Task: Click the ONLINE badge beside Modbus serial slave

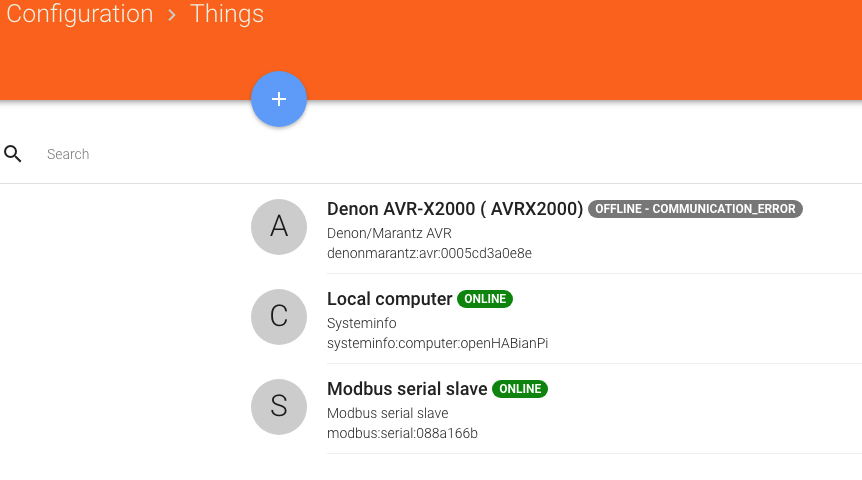Action: point(520,389)
